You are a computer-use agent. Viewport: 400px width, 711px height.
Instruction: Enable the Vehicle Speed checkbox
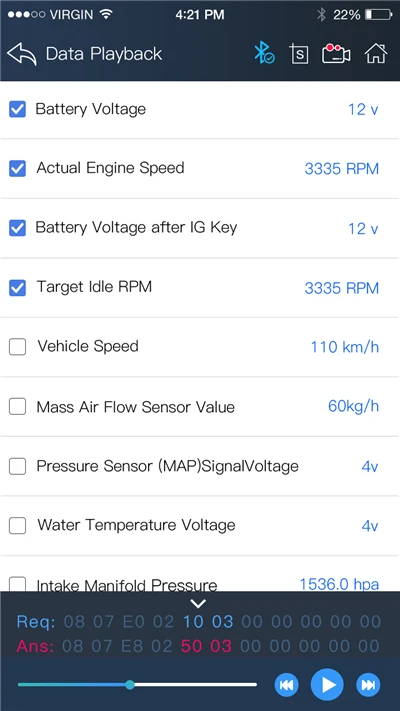coord(18,347)
